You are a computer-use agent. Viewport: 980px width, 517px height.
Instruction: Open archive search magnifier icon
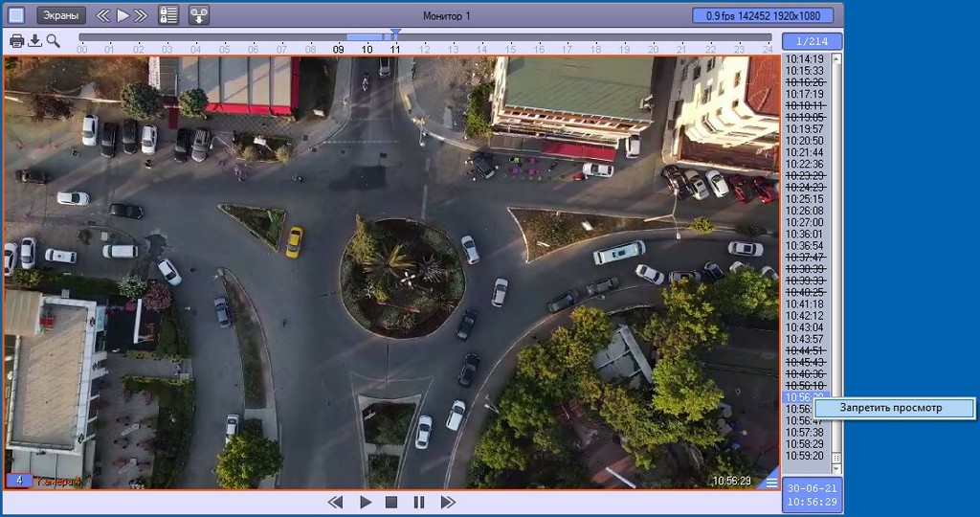click(53, 40)
